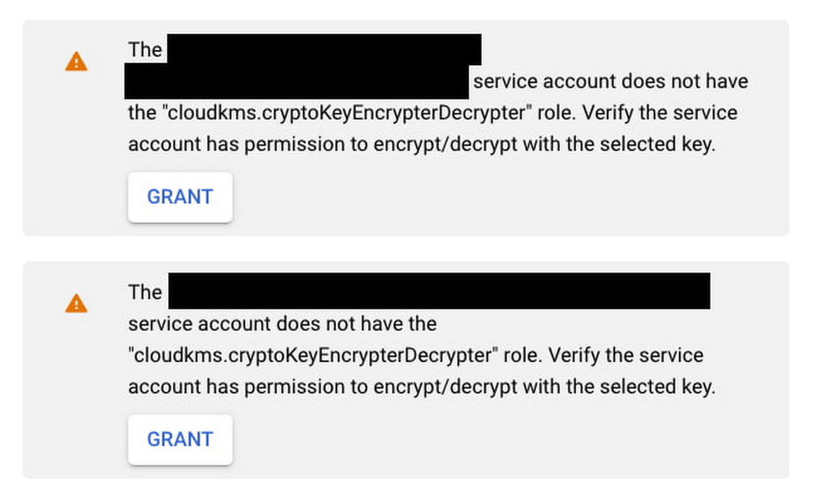Click the orange warning triangle in the second notification

coord(76,303)
